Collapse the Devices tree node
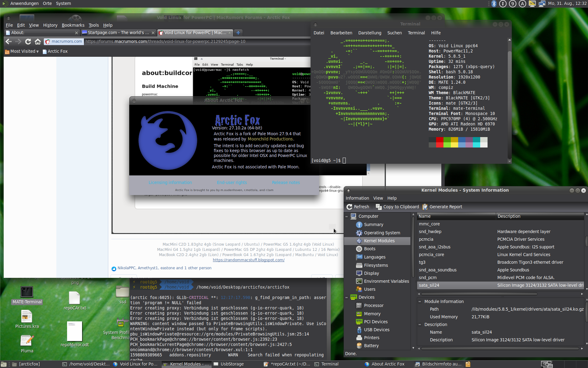Image resolution: width=588 pixels, height=368 pixels. point(347,297)
